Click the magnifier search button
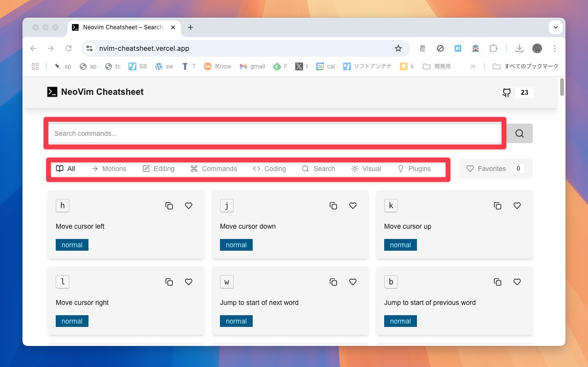 [520, 133]
